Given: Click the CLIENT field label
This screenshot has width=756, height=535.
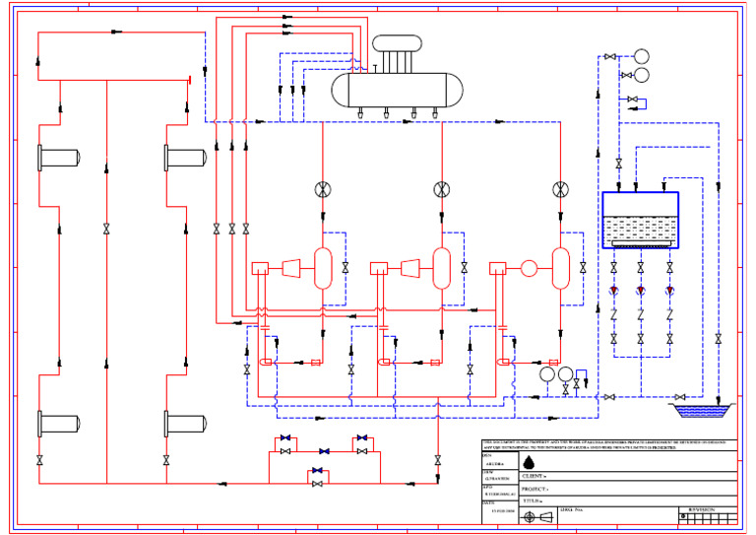Looking at the screenshot, I should (x=535, y=476).
